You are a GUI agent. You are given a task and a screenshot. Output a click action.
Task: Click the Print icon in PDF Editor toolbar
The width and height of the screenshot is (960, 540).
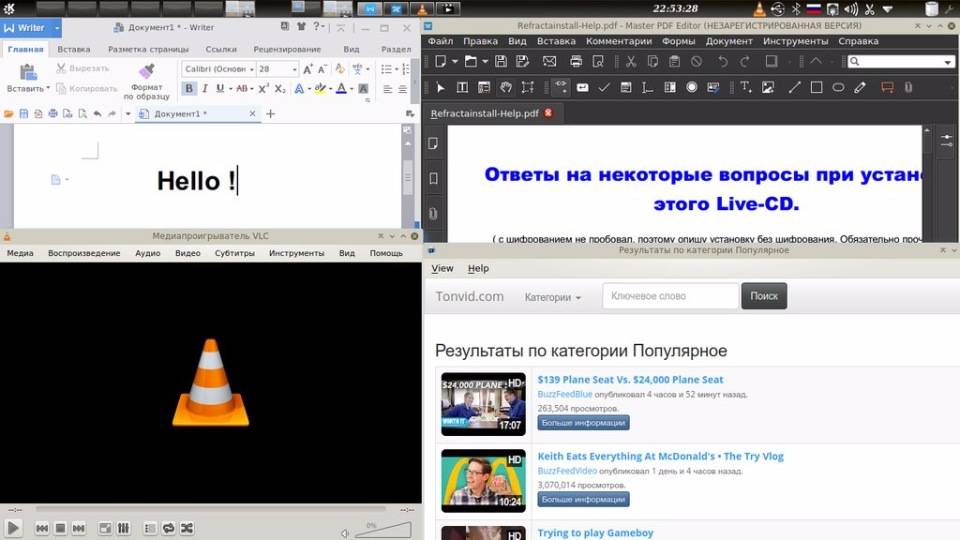pos(576,61)
